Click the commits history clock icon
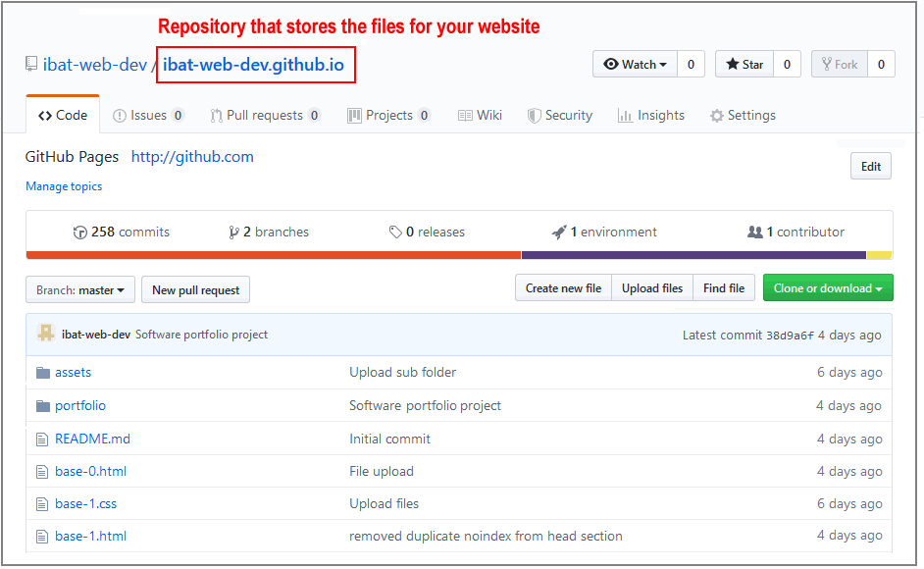Screen dimensions: 924x569 (80, 233)
